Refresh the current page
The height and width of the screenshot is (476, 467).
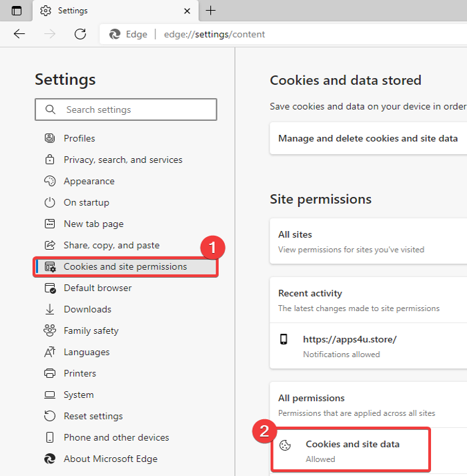[80, 34]
